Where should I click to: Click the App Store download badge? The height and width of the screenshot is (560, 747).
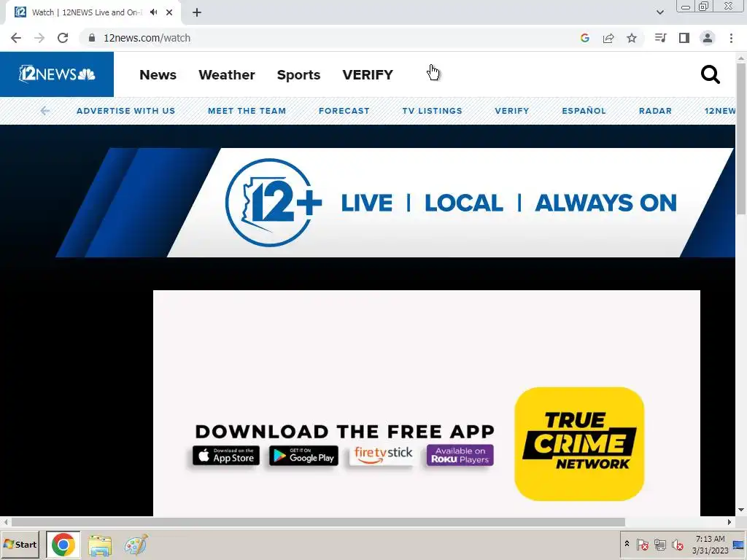point(226,455)
